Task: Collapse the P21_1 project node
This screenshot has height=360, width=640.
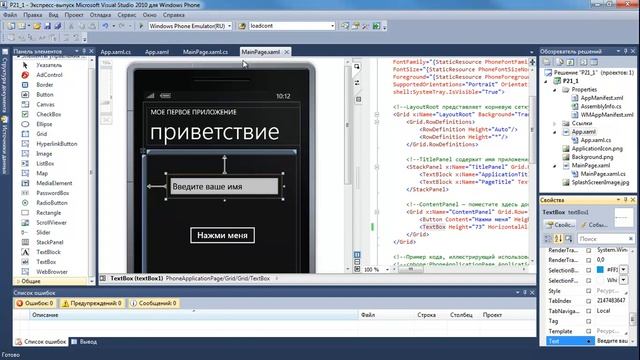Action: tap(546, 81)
